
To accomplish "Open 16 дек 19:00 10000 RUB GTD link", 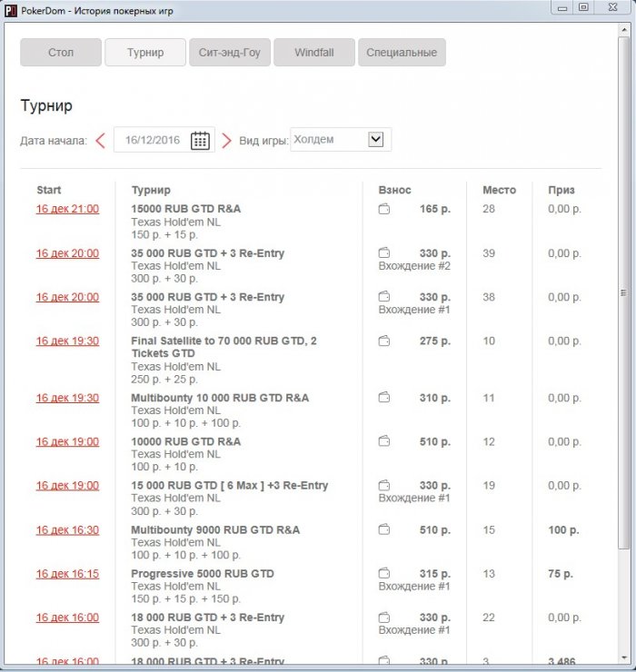I will tap(68, 442).
